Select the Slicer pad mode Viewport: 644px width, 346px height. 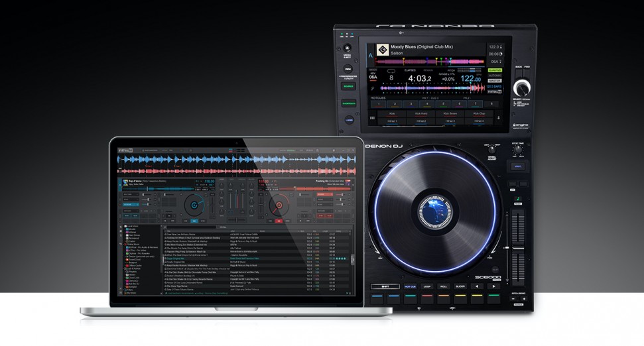pyautogui.click(x=460, y=286)
